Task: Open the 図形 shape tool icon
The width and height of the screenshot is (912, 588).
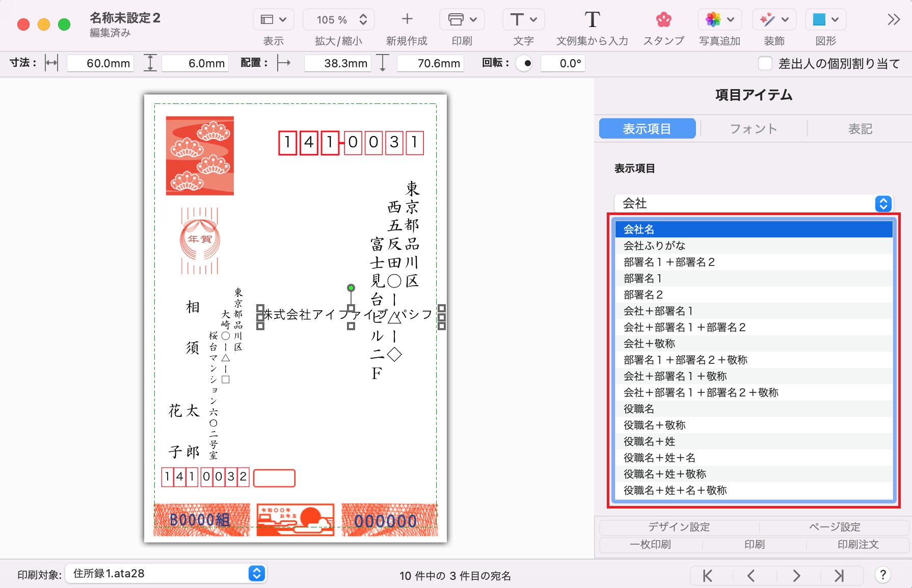Action: click(x=819, y=20)
